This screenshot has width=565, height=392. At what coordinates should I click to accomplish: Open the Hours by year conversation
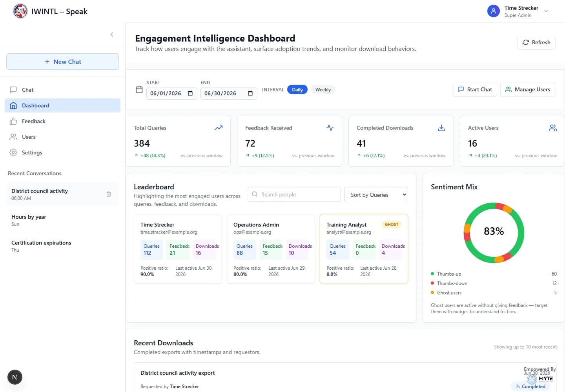click(x=62, y=220)
